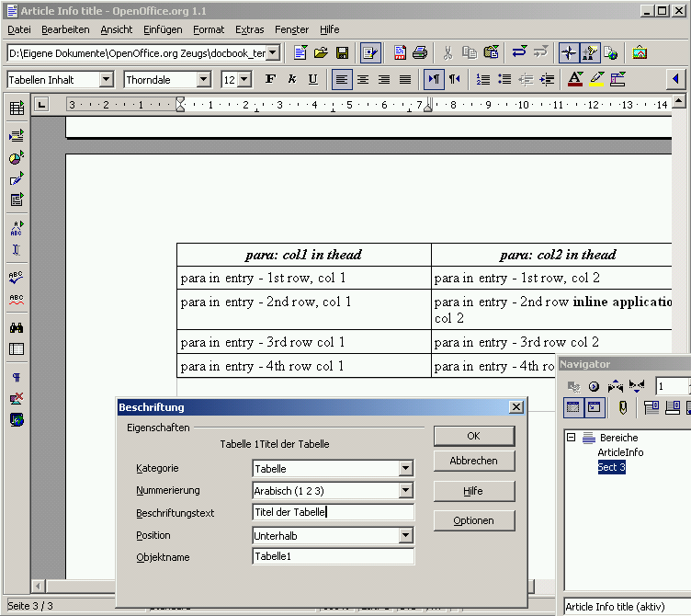Open the Find binoculars tool
The image size is (691, 616).
coord(16,327)
